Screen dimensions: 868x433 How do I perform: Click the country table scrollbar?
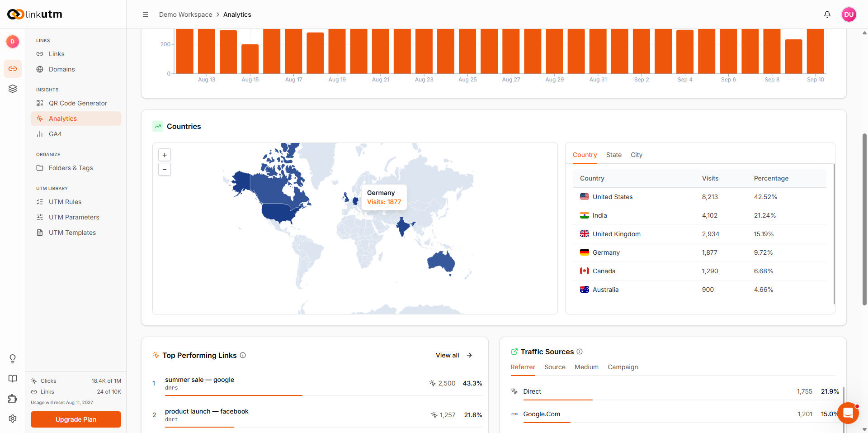[834, 234]
